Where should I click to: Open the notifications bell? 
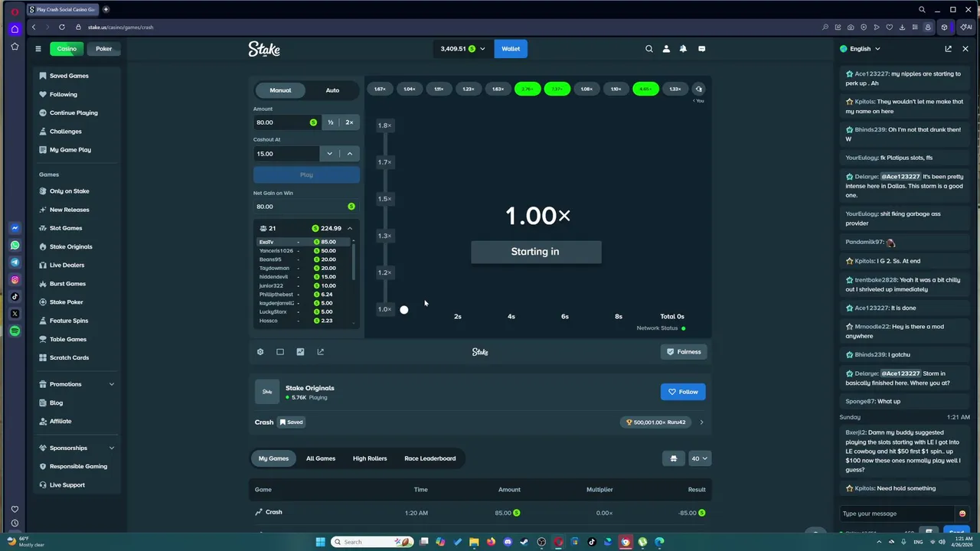click(x=683, y=49)
